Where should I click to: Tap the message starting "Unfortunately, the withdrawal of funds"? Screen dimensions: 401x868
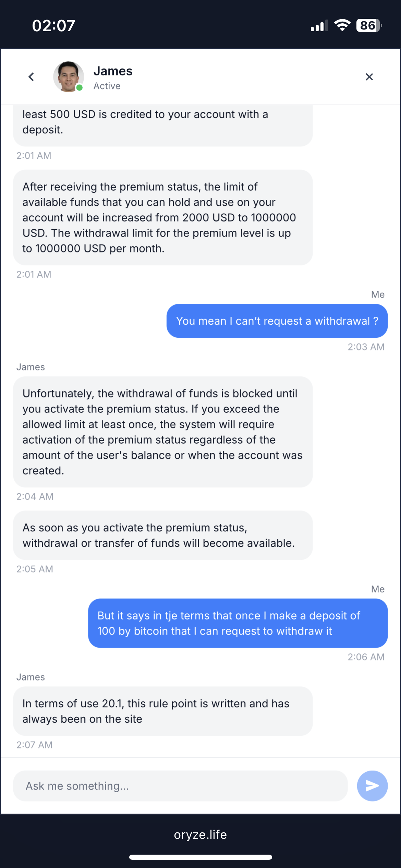(x=163, y=432)
